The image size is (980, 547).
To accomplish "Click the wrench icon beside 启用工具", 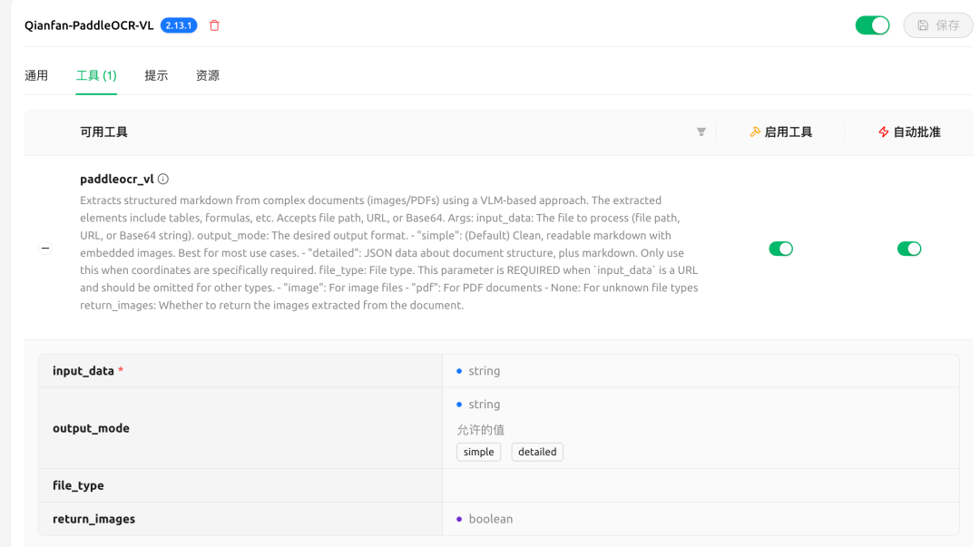I will (755, 132).
